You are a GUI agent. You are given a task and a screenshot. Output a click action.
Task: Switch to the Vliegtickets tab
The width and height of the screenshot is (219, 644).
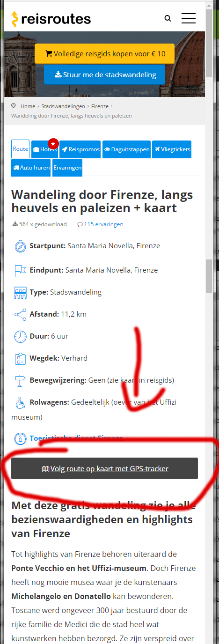tap(172, 149)
